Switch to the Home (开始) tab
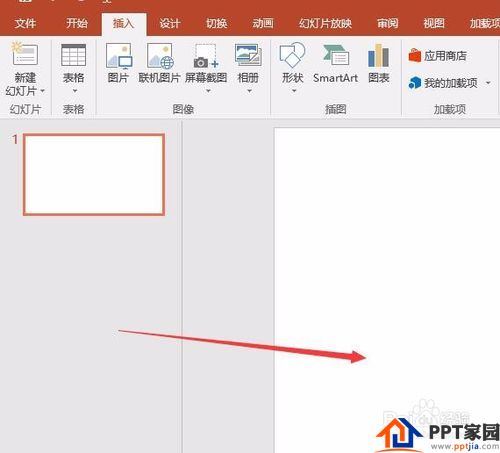 [77, 23]
